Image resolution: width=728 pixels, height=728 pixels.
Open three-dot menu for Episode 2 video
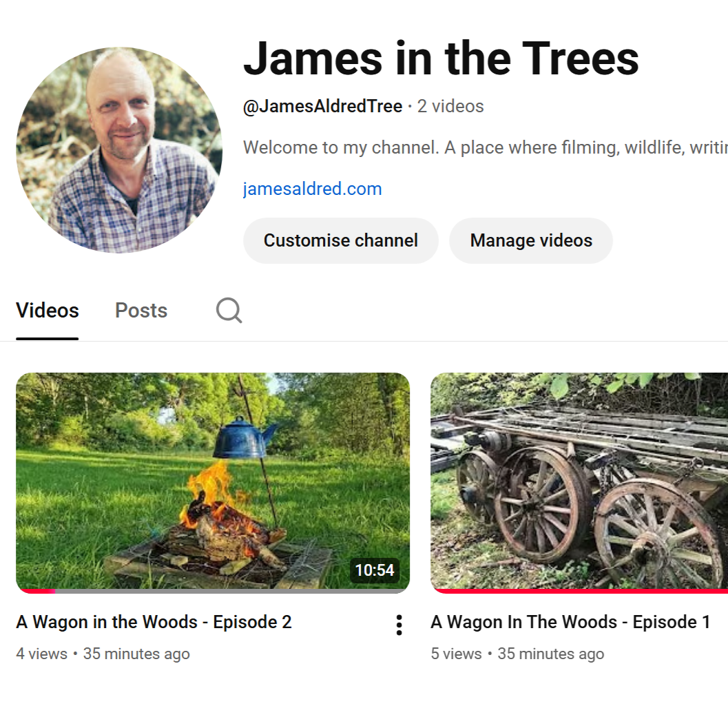pyautogui.click(x=399, y=625)
